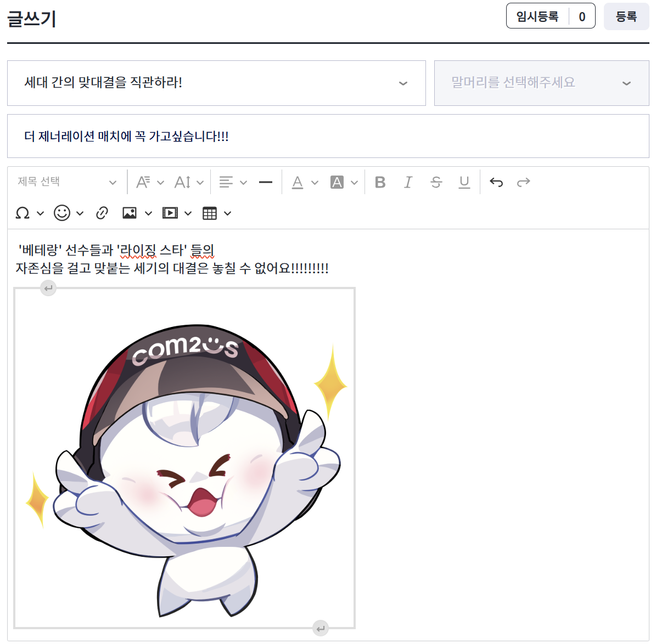The width and height of the screenshot is (656, 644).
Task: Open the 제목 선택 heading dropdown
Action: [x=67, y=182]
